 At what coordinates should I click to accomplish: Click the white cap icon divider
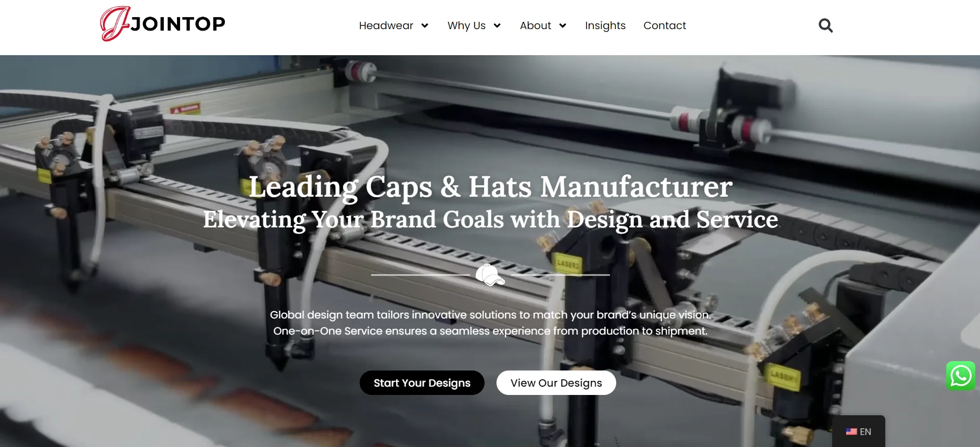(x=490, y=275)
